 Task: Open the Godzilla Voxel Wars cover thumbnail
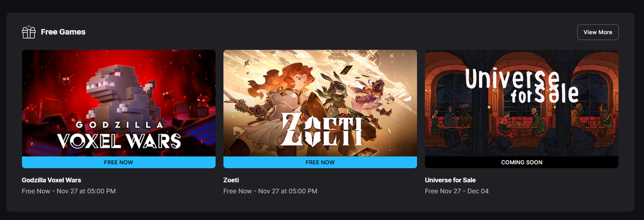pos(119,103)
